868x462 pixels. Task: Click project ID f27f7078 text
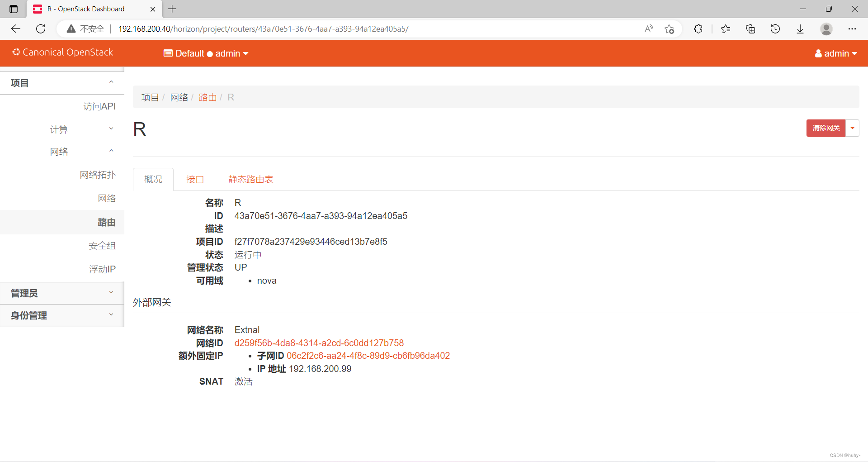[311, 242]
